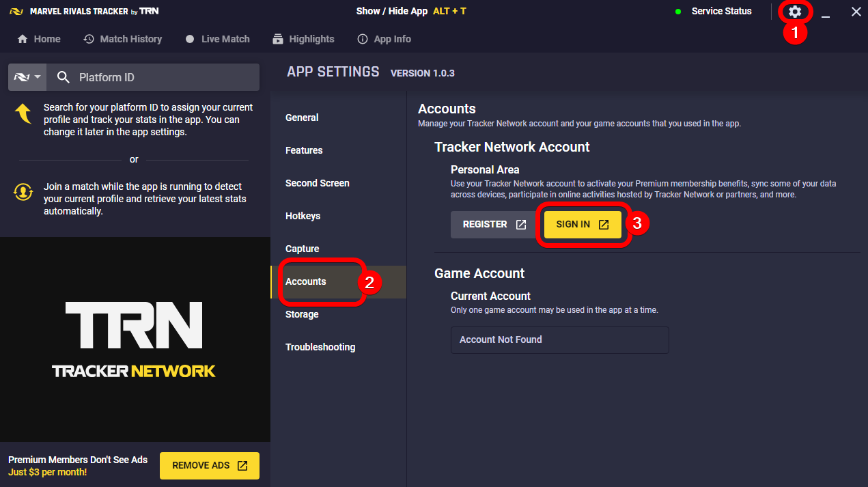Click the external-link icon on Sign In
The width and height of the screenshot is (868, 487).
tap(604, 225)
